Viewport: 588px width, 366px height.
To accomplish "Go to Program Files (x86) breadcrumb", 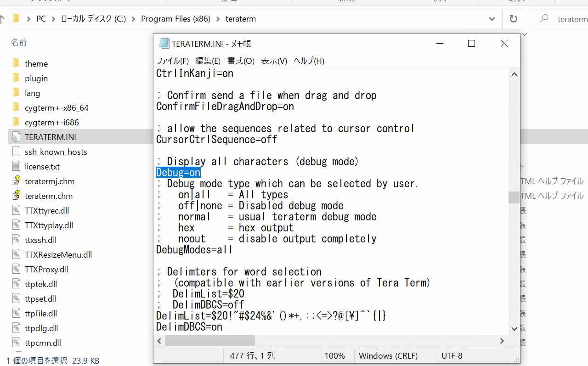I will click(175, 19).
